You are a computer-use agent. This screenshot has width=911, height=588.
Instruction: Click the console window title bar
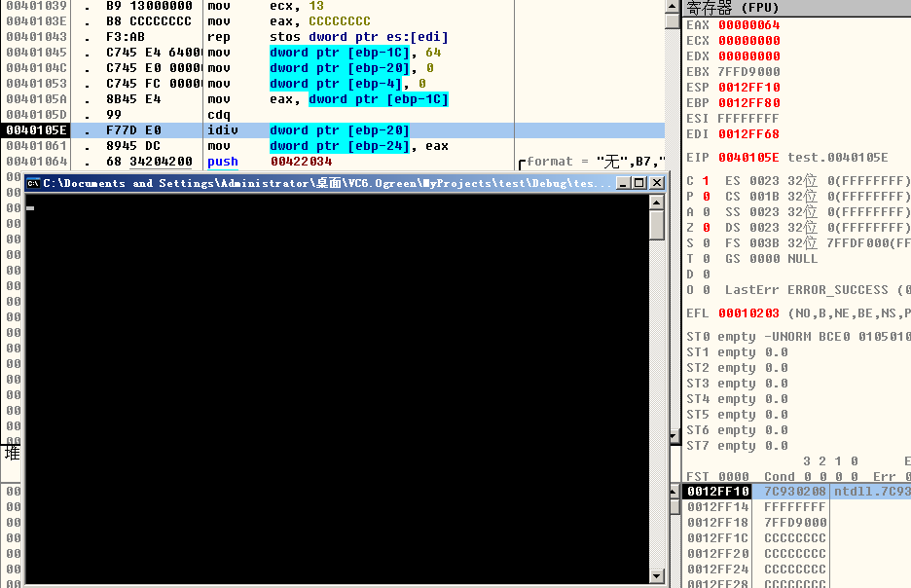(321, 183)
